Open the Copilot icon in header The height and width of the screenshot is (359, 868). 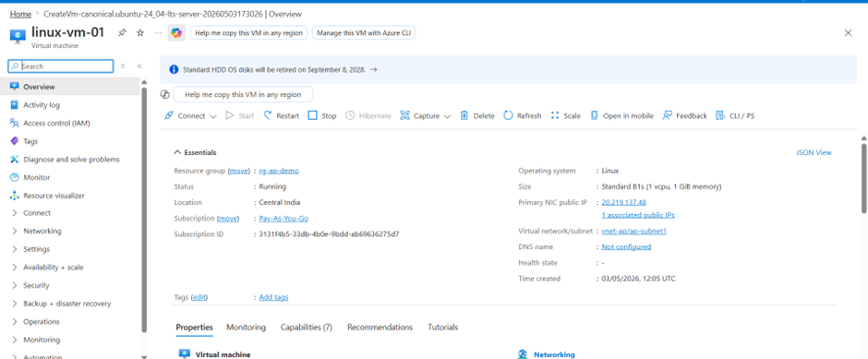176,33
